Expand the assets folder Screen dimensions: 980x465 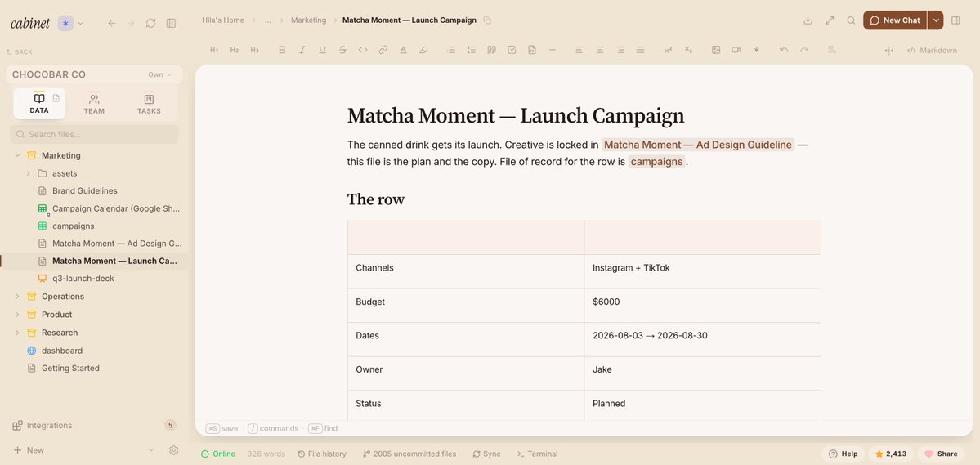pyautogui.click(x=28, y=173)
